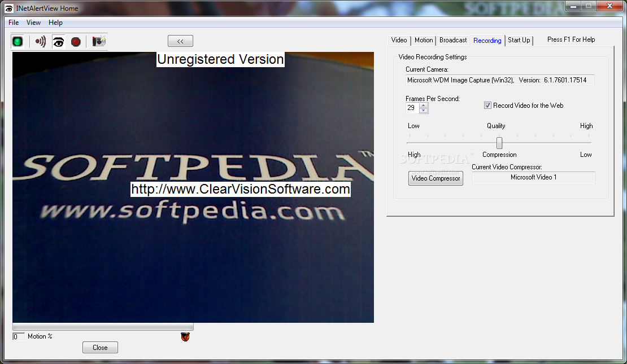Viewport: 627px width, 364px height.
Task: Click the Microsoft Video 1 compressor field
Action: point(533,177)
